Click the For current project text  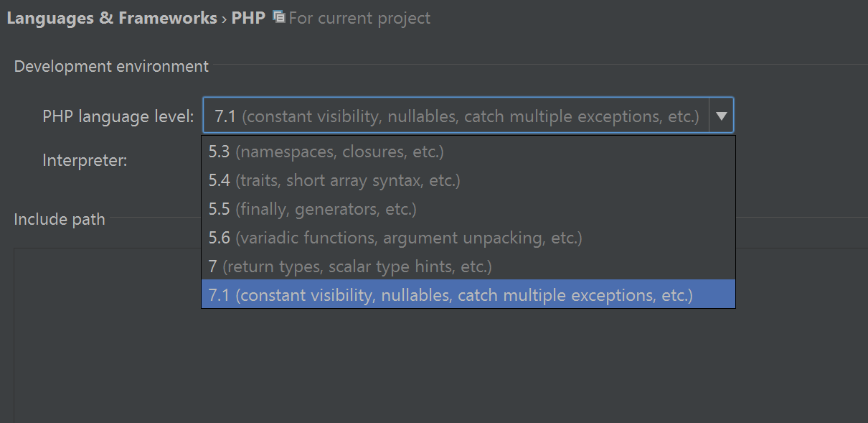359,19
